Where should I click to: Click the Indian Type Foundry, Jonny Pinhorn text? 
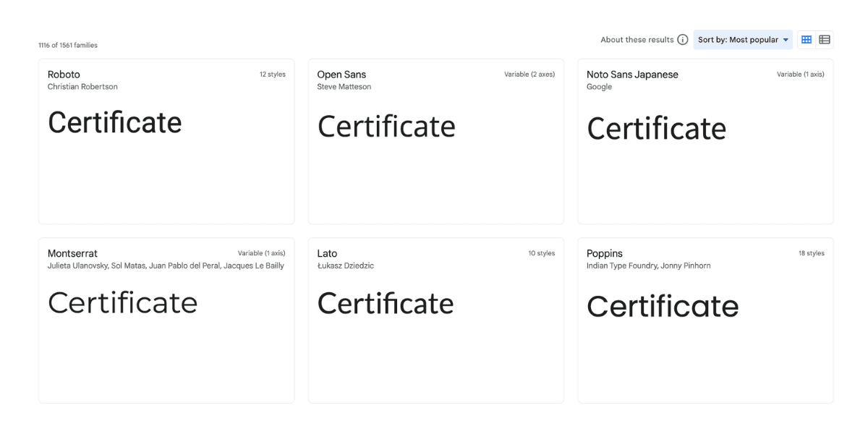pos(649,265)
